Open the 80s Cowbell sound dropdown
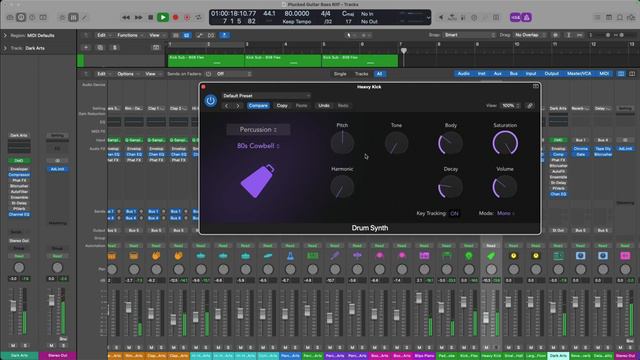 [258, 146]
